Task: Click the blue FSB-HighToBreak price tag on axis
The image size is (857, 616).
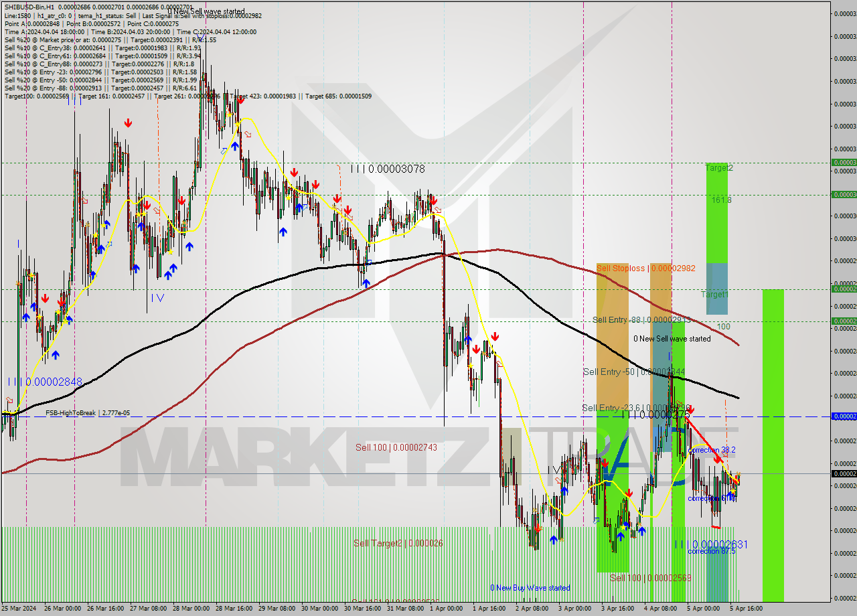Action: pos(844,416)
